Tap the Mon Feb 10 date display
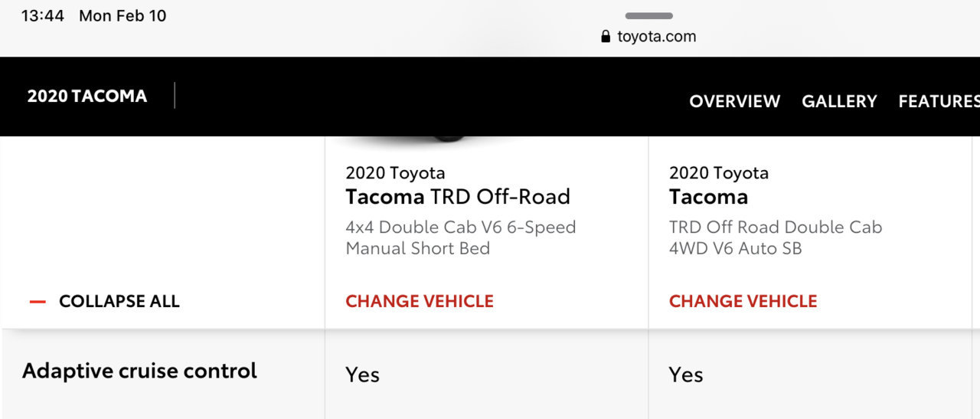 point(122,16)
